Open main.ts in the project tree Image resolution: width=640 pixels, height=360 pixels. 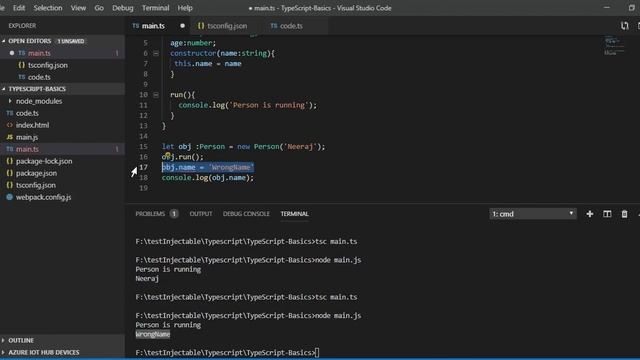pos(27,149)
